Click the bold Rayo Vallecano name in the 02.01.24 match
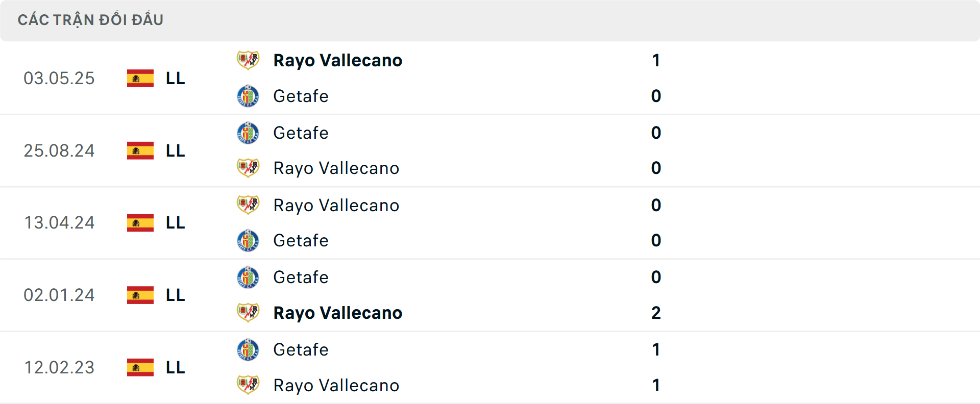Viewport: 980px width, 404px height. pos(337,313)
